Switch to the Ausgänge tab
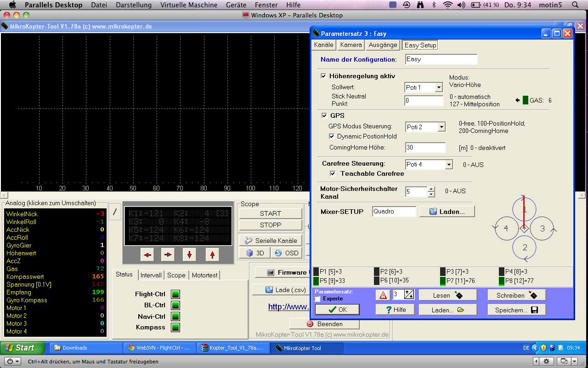Image resolution: width=588 pixels, height=368 pixels. 383,45
